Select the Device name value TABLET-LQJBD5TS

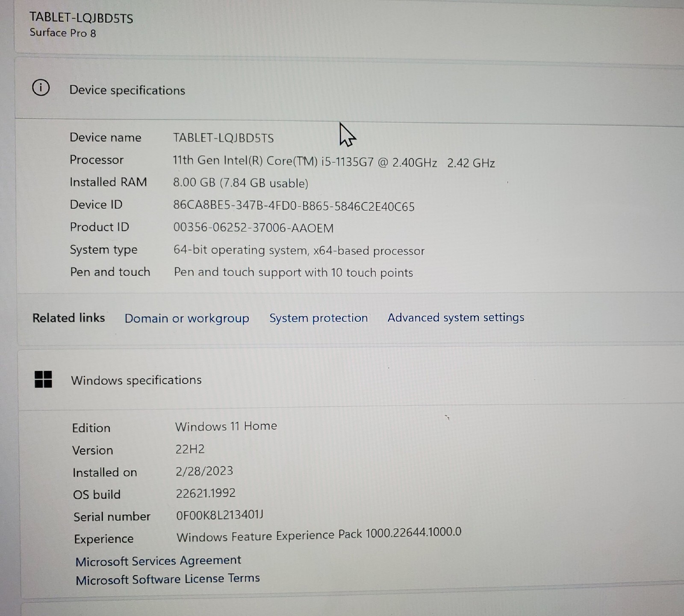coord(224,138)
